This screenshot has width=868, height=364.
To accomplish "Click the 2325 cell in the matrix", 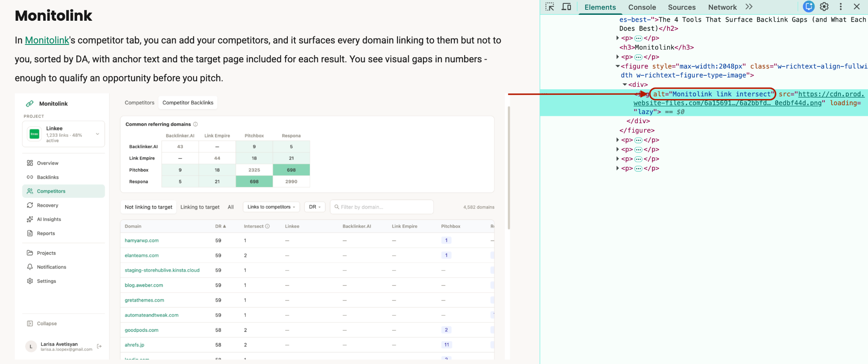I will (254, 170).
